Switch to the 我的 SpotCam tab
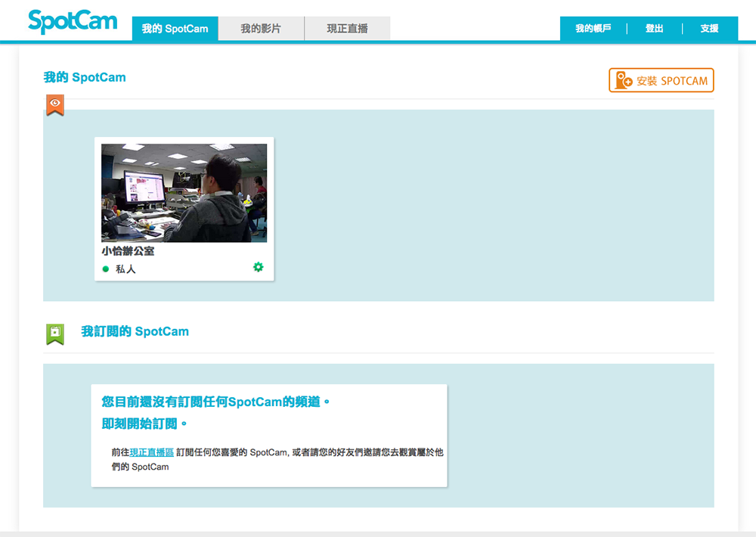 coord(175,29)
